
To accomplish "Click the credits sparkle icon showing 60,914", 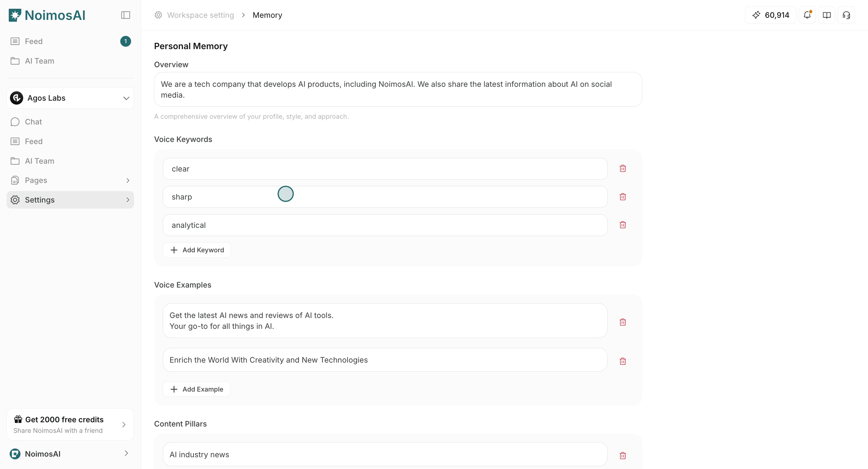I will click(756, 15).
